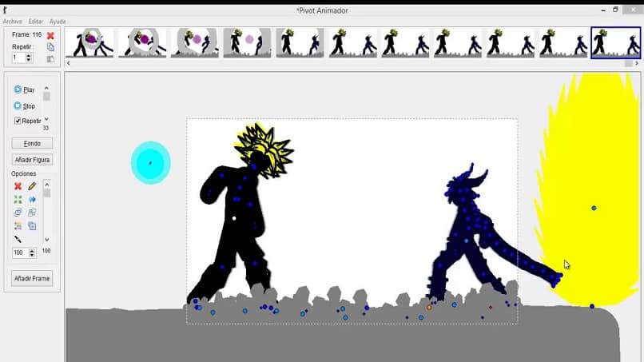Screen dimensions: 644x362
Task: Play the animation
Action: pos(25,90)
